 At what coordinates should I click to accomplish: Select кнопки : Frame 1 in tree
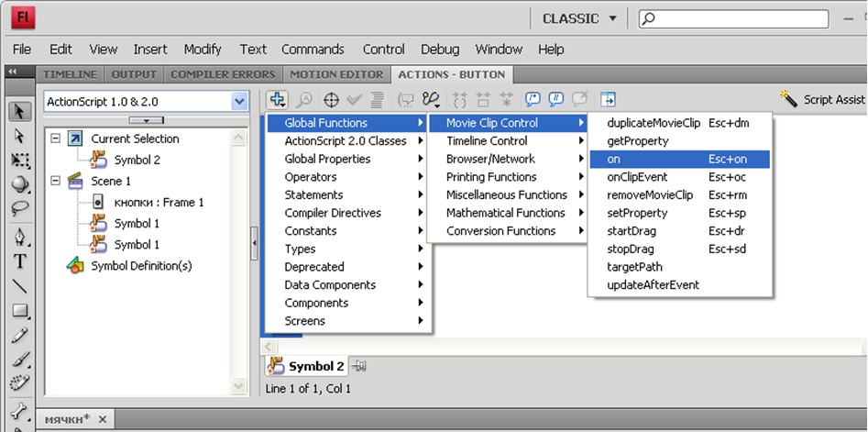coord(148,202)
